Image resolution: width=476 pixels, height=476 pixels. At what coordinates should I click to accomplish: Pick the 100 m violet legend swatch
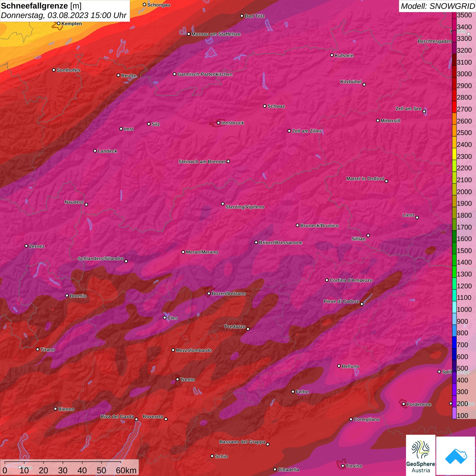tap(454, 413)
